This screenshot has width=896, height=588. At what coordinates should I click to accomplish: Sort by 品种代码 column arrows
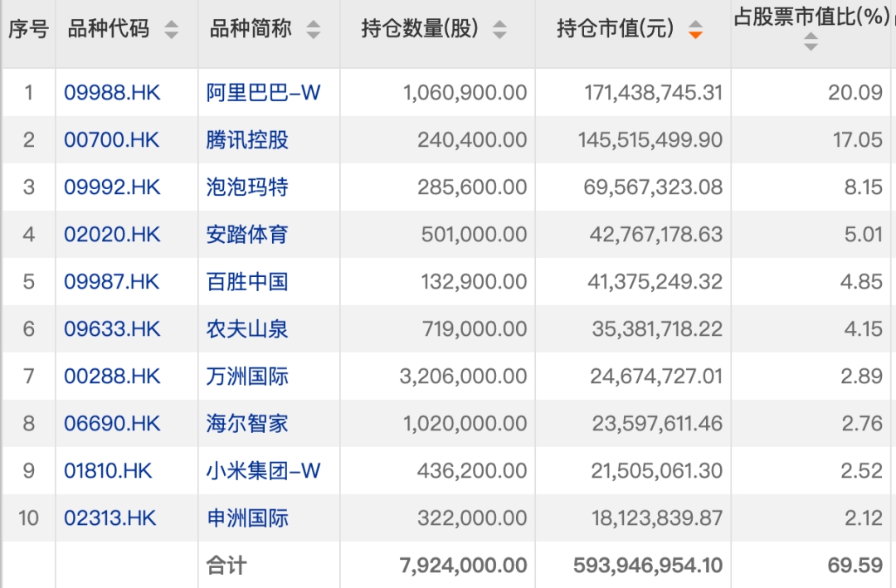click(x=172, y=29)
